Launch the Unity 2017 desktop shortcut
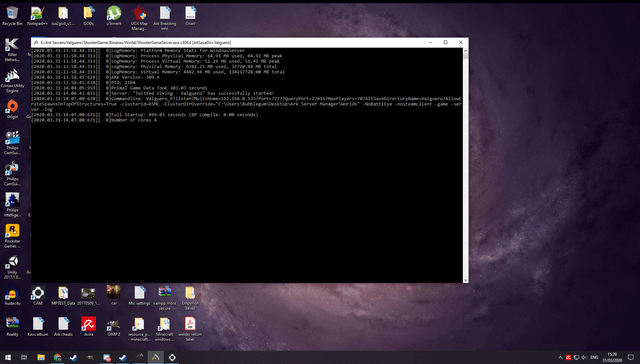Image resolution: width=640 pixels, height=364 pixels. pyautogui.click(x=12, y=267)
